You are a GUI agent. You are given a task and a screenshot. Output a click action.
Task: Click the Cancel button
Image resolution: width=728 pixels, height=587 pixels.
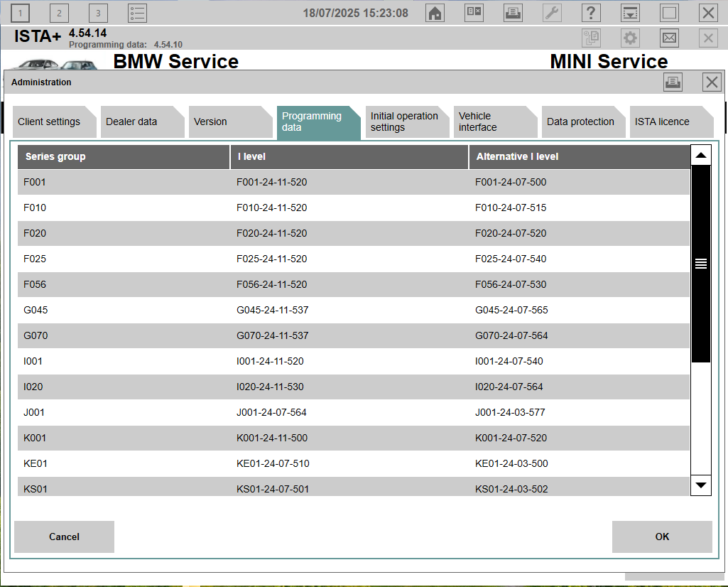(x=63, y=537)
